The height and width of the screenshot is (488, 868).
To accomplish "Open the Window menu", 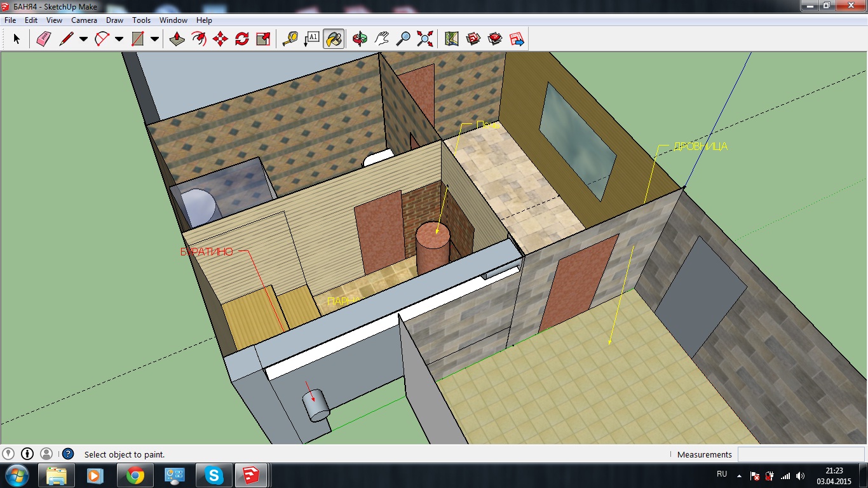I will (173, 20).
